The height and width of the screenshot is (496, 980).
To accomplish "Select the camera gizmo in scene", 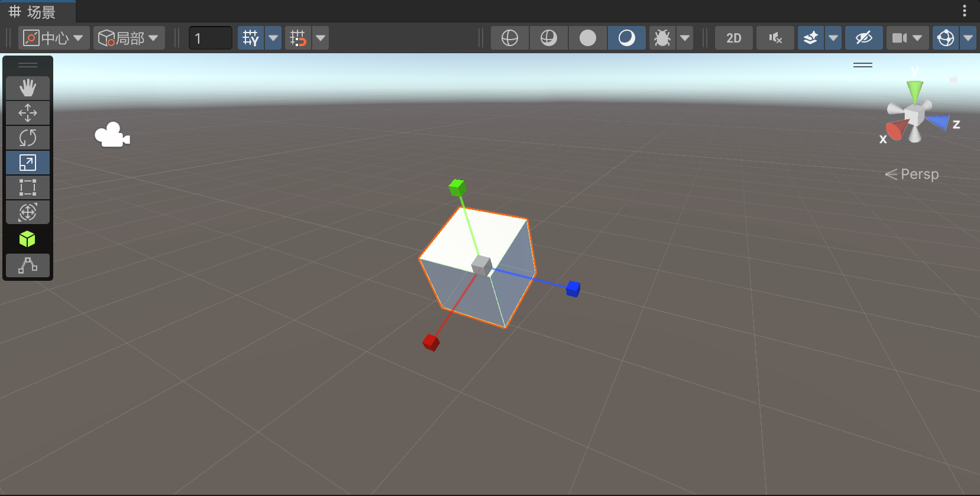I will click(x=112, y=135).
